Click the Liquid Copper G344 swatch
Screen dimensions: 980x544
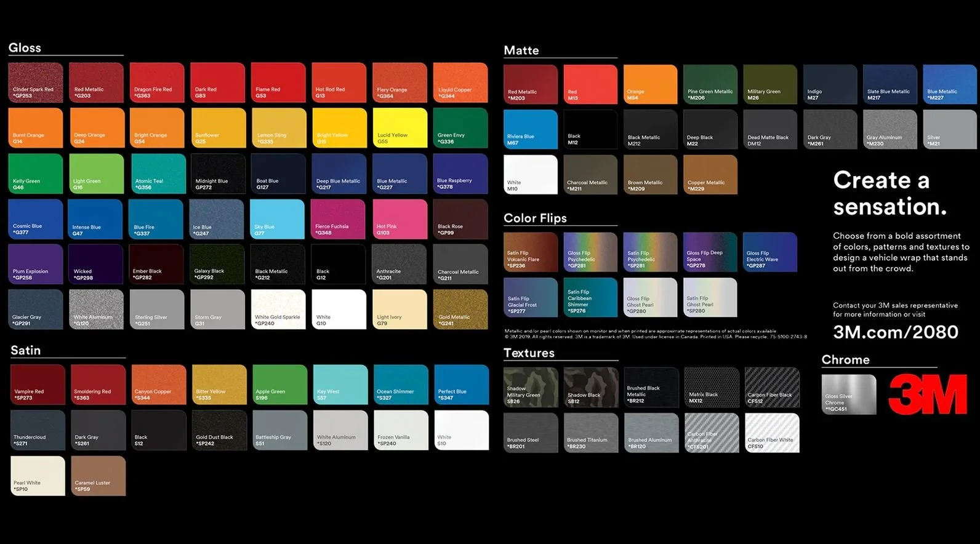click(460, 82)
